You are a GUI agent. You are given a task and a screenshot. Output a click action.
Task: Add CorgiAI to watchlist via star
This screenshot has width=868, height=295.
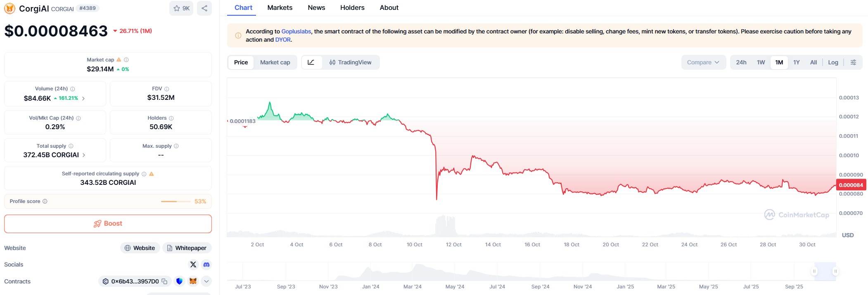point(181,8)
